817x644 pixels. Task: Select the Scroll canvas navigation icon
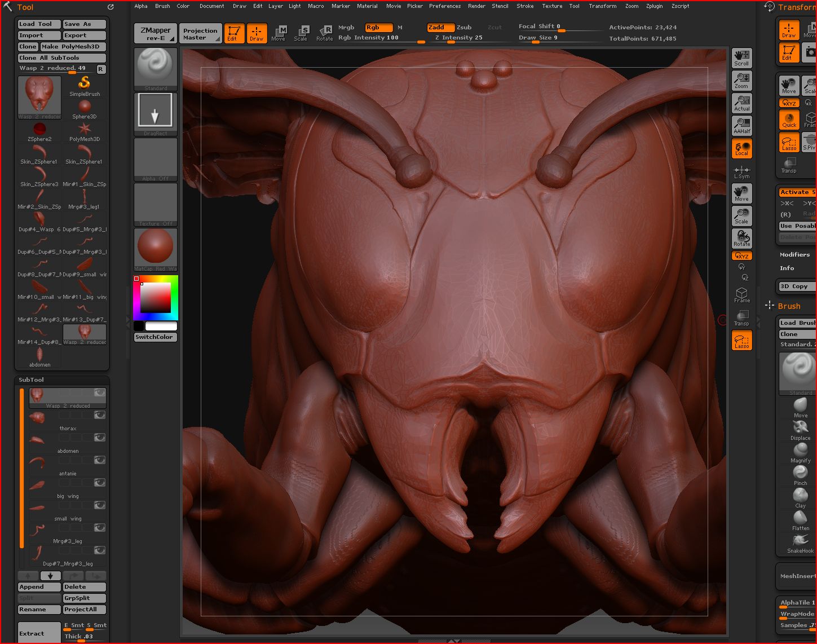pos(741,58)
